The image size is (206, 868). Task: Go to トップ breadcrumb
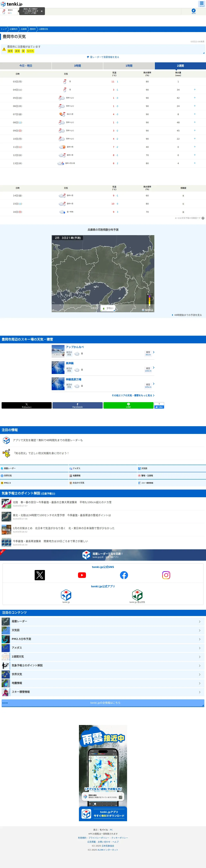[4, 29]
